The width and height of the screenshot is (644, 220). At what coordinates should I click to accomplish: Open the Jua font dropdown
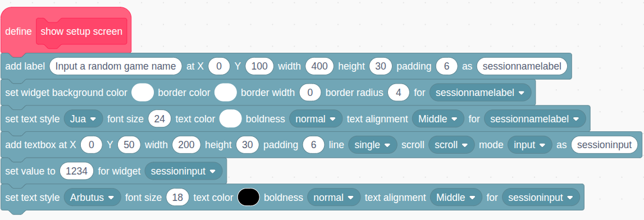(83, 119)
